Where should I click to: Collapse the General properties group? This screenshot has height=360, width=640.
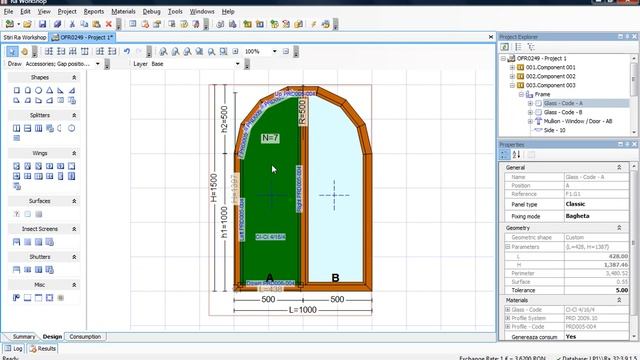pos(619,168)
